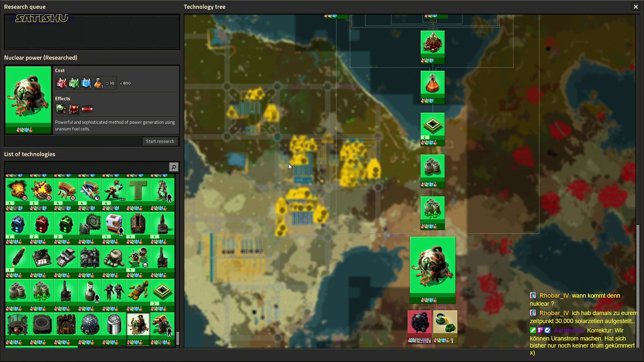Click the heat exchanger effect icon

[74, 109]
